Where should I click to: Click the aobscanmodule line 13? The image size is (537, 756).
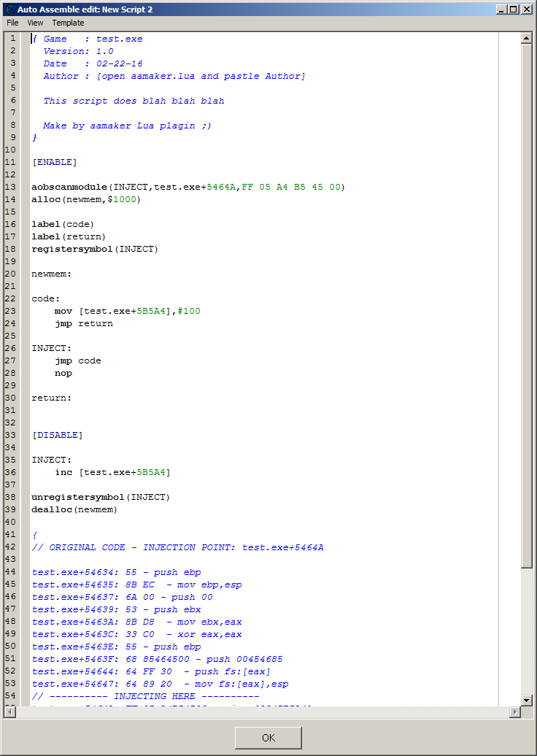click(188, 187)
